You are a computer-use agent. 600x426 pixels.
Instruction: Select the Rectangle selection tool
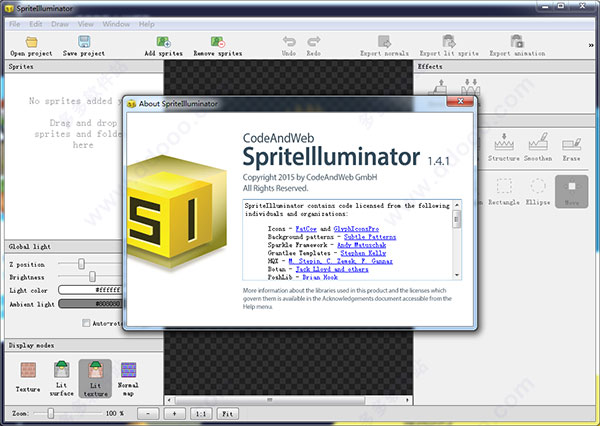504,191
